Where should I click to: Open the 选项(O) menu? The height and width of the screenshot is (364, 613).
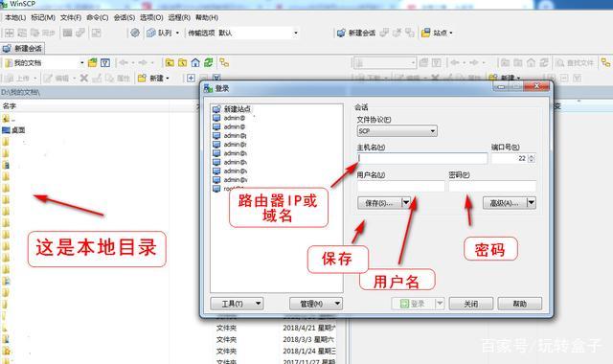[x=151, y=17]
